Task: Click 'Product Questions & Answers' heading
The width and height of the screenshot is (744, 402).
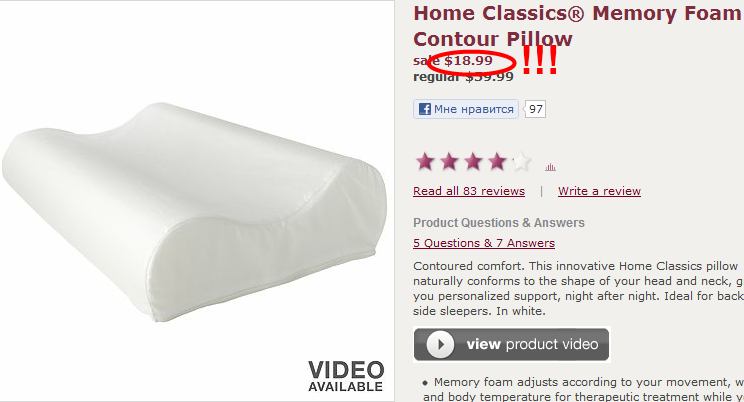Action: pyautogui.click(x=499, y=223)
